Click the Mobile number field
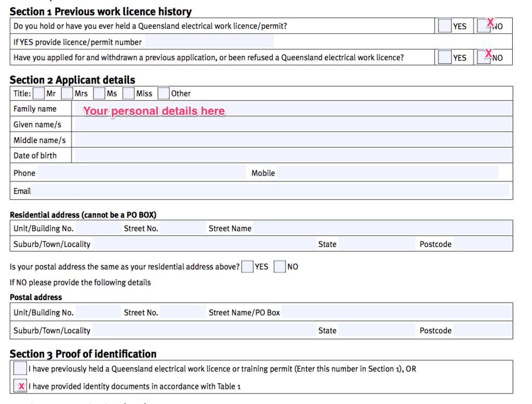This screenshot has height=404, width=532. [x=390, y=173]
